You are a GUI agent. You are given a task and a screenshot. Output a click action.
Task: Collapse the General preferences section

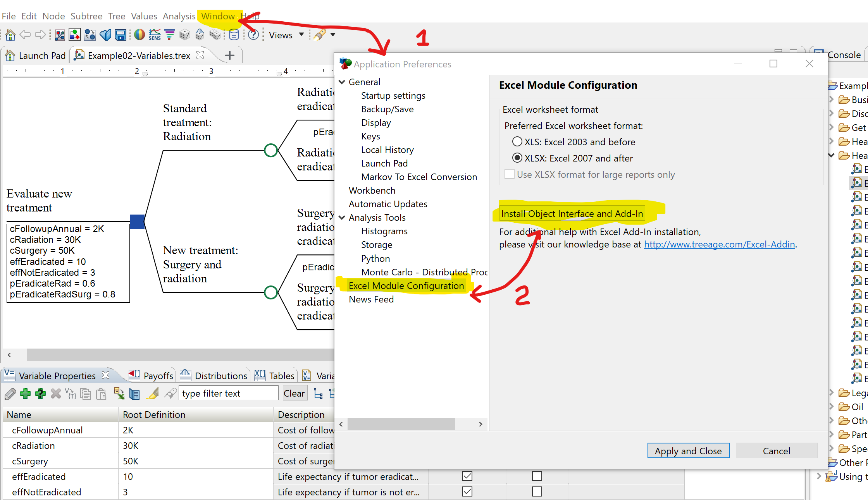click(342, 82)
